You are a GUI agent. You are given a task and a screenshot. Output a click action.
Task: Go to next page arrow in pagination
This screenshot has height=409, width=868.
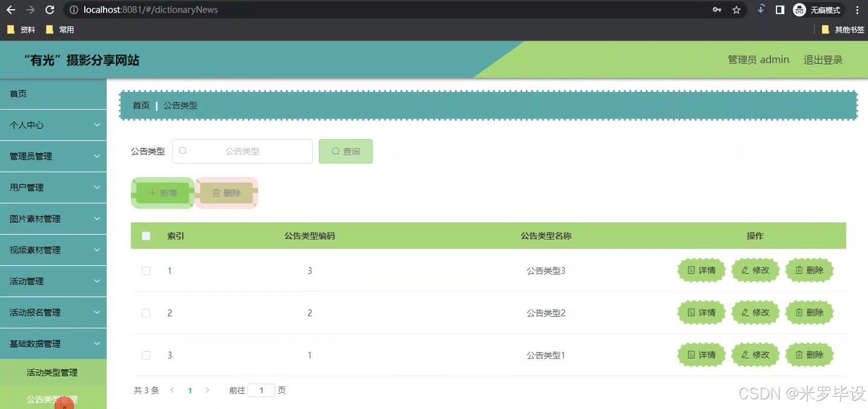(x=208, y=390)
